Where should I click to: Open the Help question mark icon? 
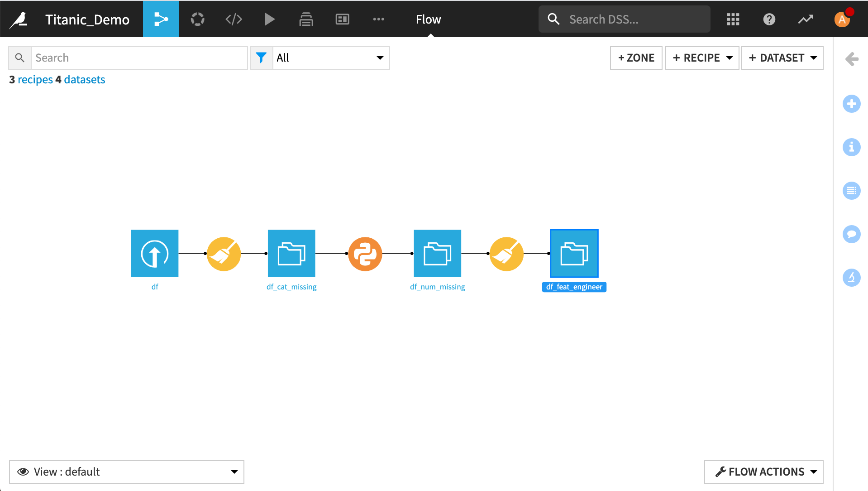point(769,19)
